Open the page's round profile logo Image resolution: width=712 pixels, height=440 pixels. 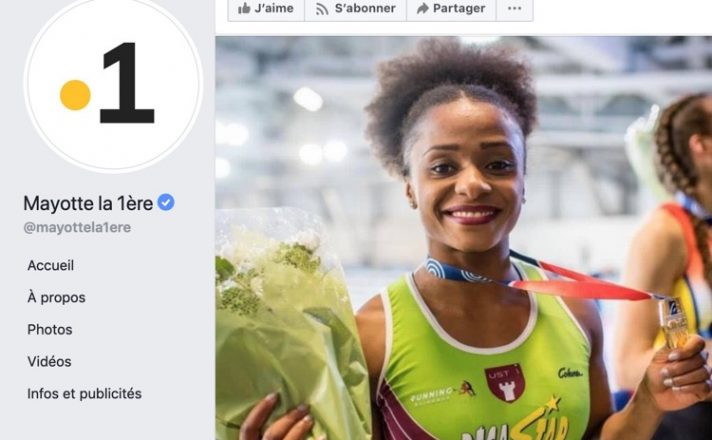[x=113, y=84]
